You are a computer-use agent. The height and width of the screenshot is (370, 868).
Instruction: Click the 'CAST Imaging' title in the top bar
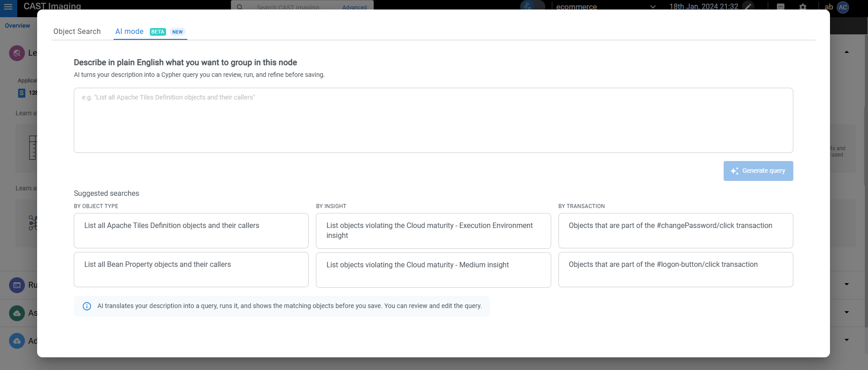(52, 6)
